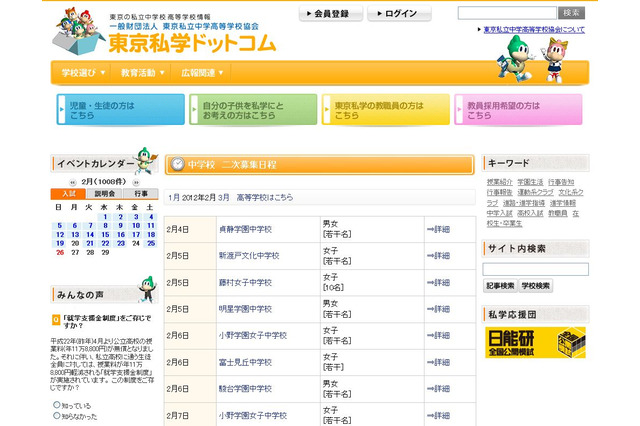Go to previous month in event calendar
640x426 pixels.
click(x=72, y=182)
